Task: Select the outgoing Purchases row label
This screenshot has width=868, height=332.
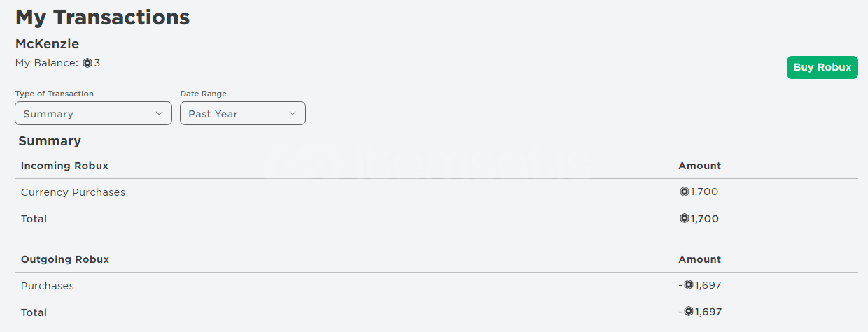Action: coord(47,286)
